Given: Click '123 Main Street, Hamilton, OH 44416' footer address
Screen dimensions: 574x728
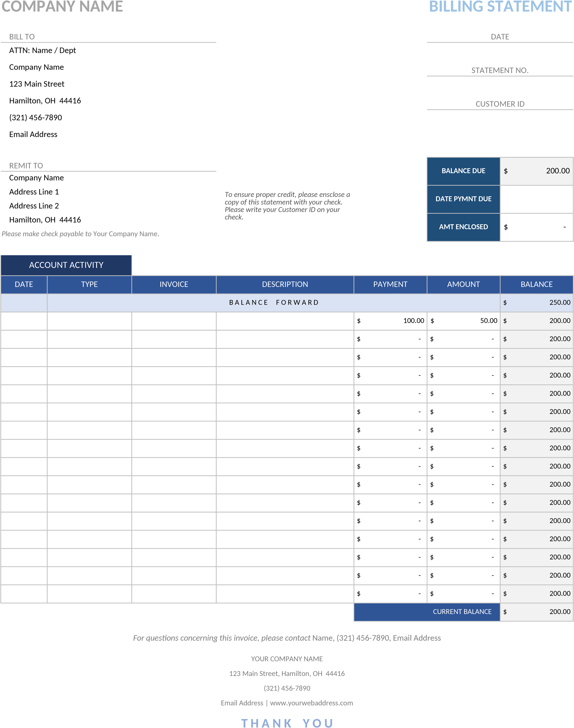Looking at the screenshot, I should tap(287, 674).
